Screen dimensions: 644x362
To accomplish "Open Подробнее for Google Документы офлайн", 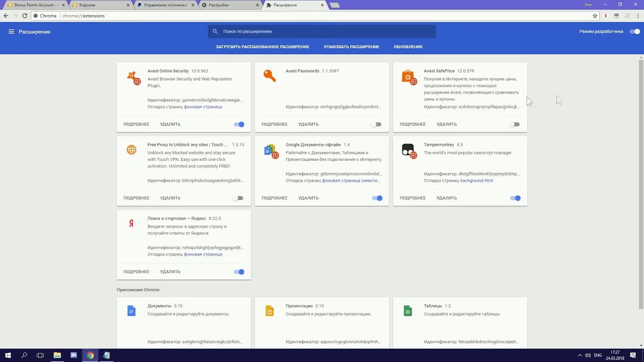I will click(274, 198).
